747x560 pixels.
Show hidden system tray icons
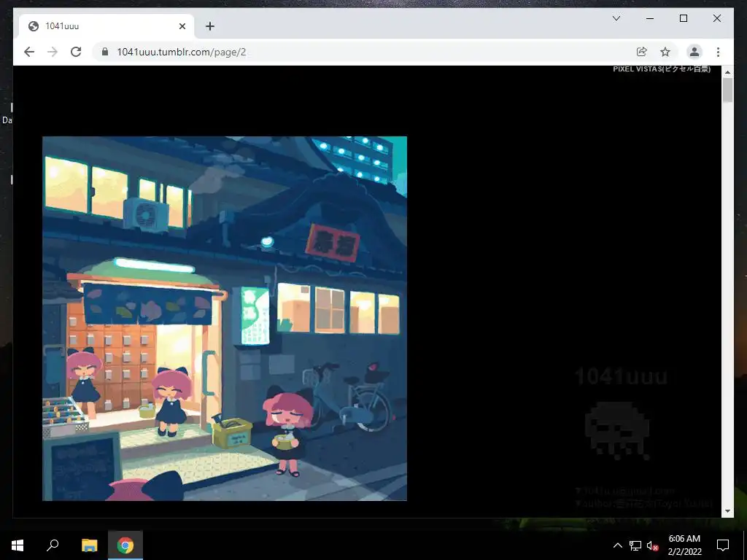(x=617, y=545)
